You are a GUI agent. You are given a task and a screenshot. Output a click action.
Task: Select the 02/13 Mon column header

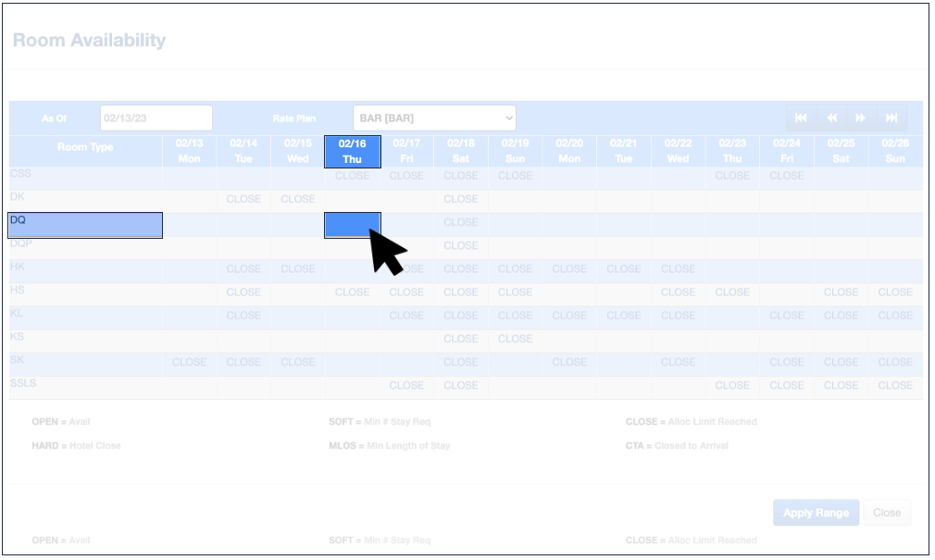[x=189, y=152]
